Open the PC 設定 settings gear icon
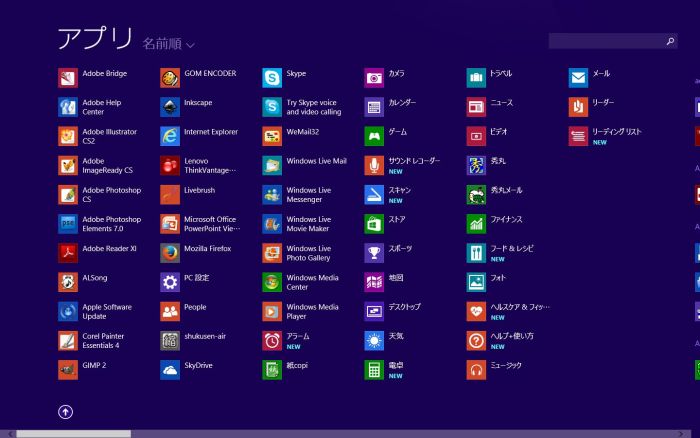 coord(170,282)
